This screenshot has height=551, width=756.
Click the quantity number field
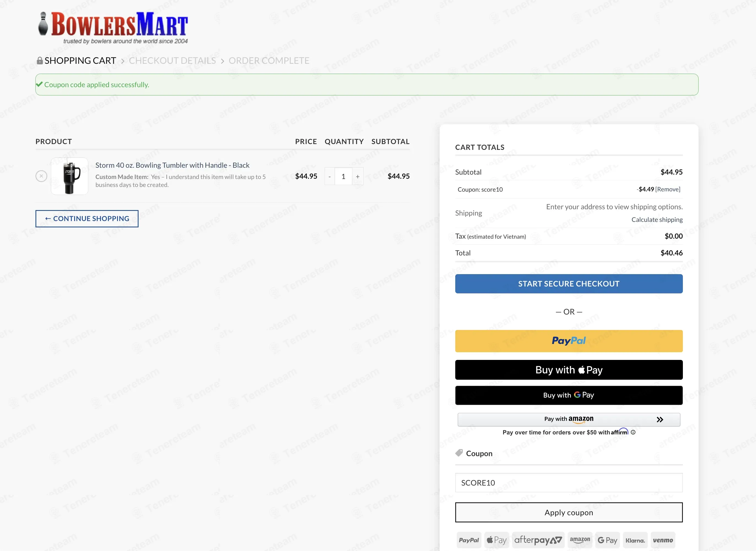[x=343, y=177]
